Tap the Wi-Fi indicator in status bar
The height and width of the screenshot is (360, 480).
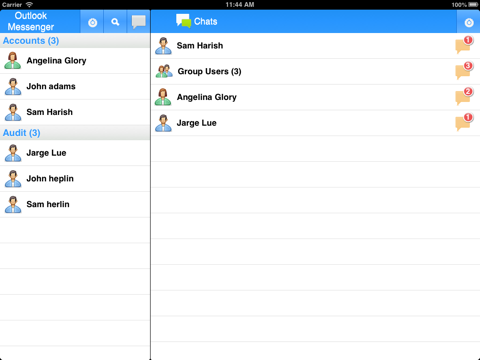click(29, 5)
